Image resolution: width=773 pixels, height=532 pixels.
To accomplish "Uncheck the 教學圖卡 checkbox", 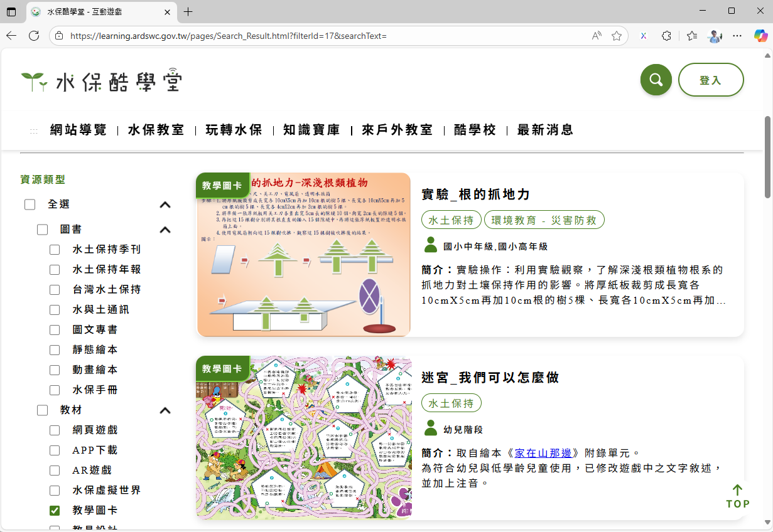I will coord(55,511).
